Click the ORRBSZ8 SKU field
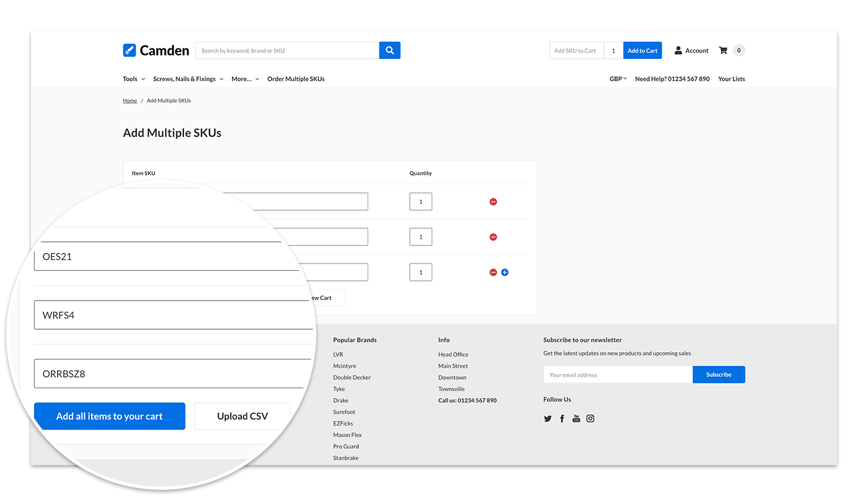Image resolution: width=868 pixels, height=496 pixels. [x=172, y=374]
